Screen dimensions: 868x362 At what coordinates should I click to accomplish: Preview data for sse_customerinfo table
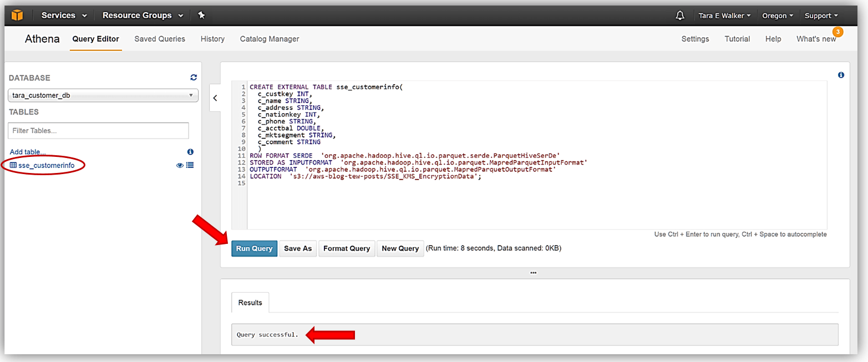pyautogui.click(x=180, y=165)
